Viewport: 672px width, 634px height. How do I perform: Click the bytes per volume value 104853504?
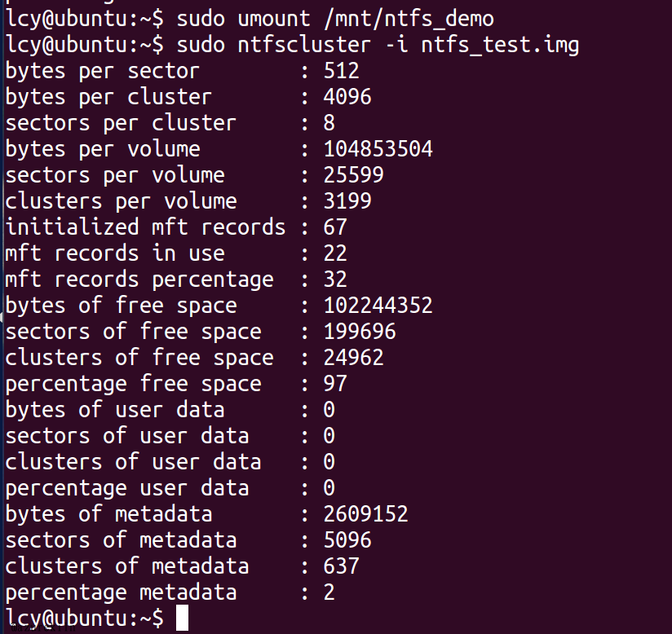click(378, 149)
